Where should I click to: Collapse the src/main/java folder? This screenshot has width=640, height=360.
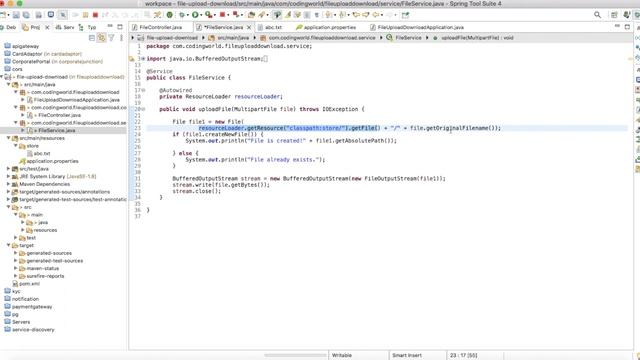[x=9, y=84]
